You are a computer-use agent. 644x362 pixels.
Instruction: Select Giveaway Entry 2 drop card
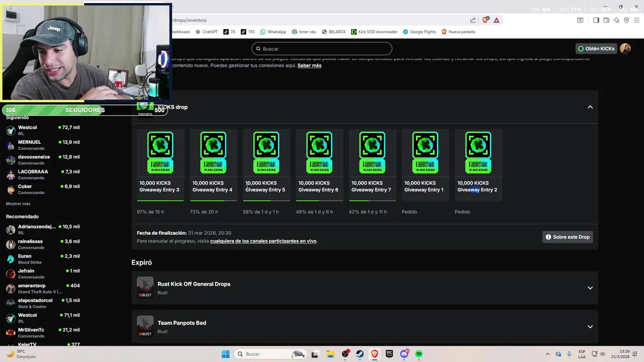click(x=478, y=165)
